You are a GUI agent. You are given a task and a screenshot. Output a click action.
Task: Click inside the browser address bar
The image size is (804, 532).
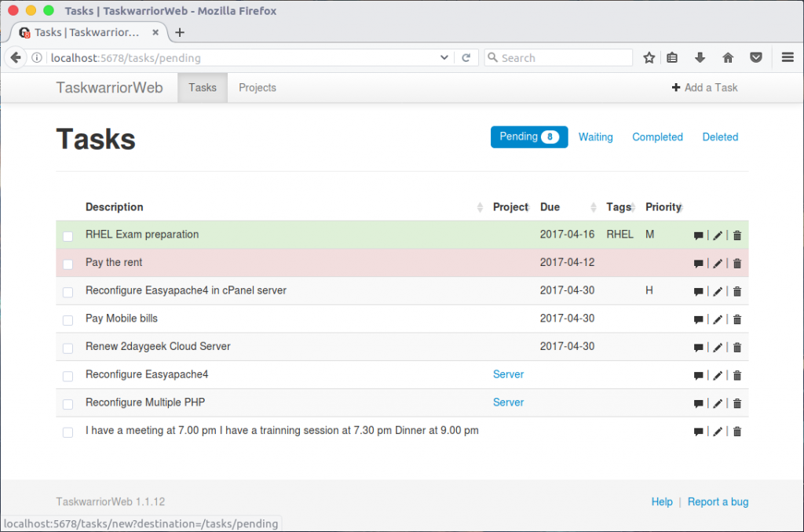tap(236, 57)
